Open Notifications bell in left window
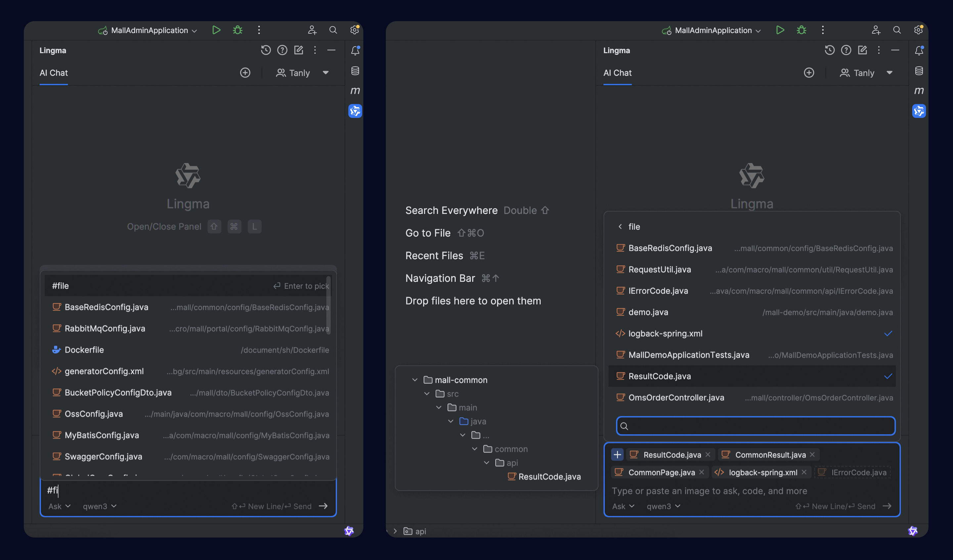The height and width of the screenshot is (560, 953). tap(355, 50)
